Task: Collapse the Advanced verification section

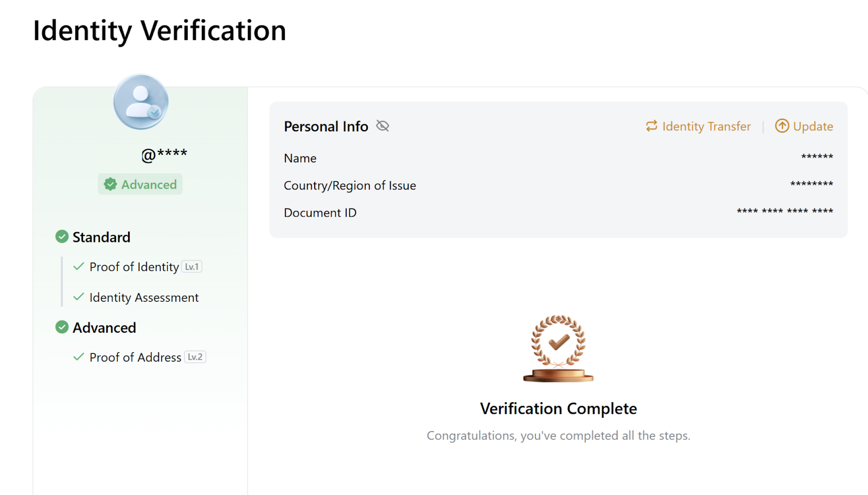Action: (104, 327)
